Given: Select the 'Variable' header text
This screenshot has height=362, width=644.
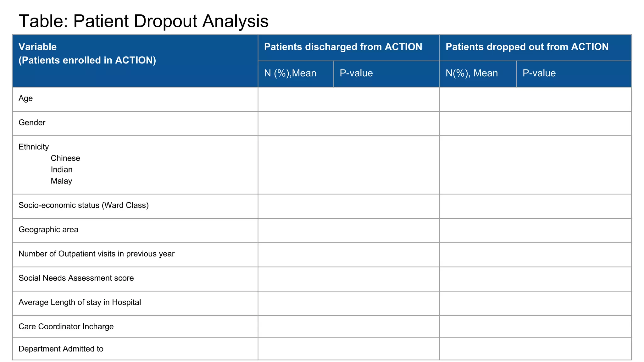Looking at the screenshot, I should [x=38, y=47].
